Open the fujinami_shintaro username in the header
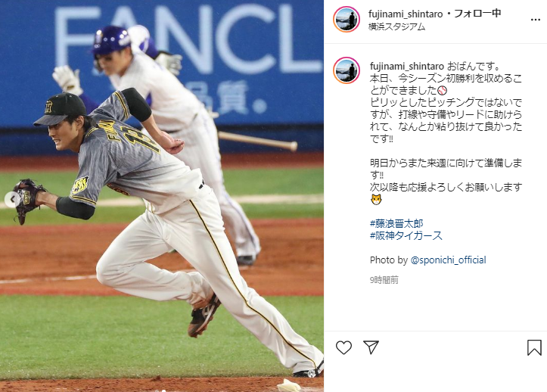Screen dimensions: 547x392 pos(406,14)
